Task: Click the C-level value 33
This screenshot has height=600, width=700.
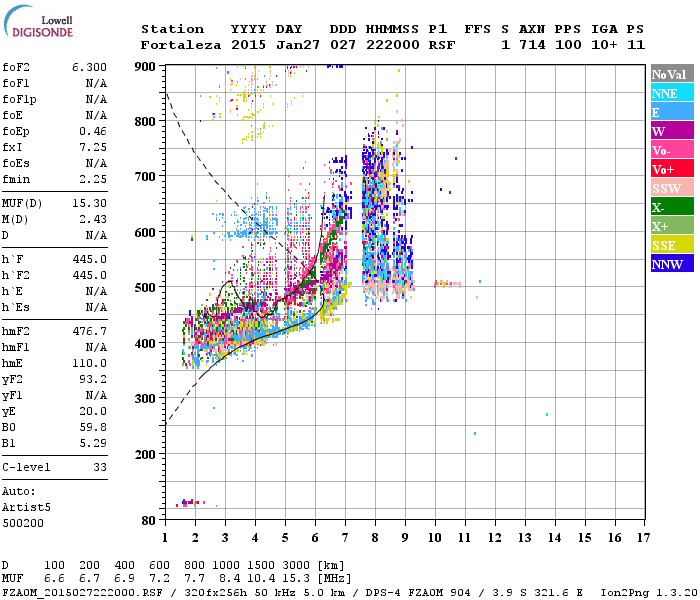Action: point(99,467)
